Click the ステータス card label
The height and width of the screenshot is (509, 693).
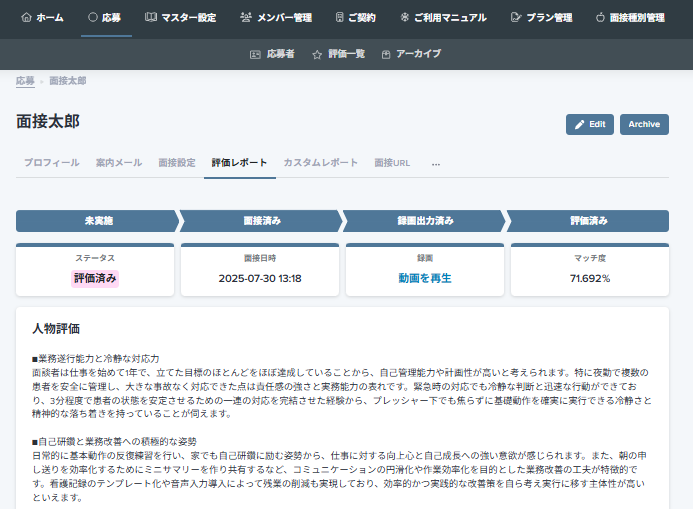click(x=95, y=258)
